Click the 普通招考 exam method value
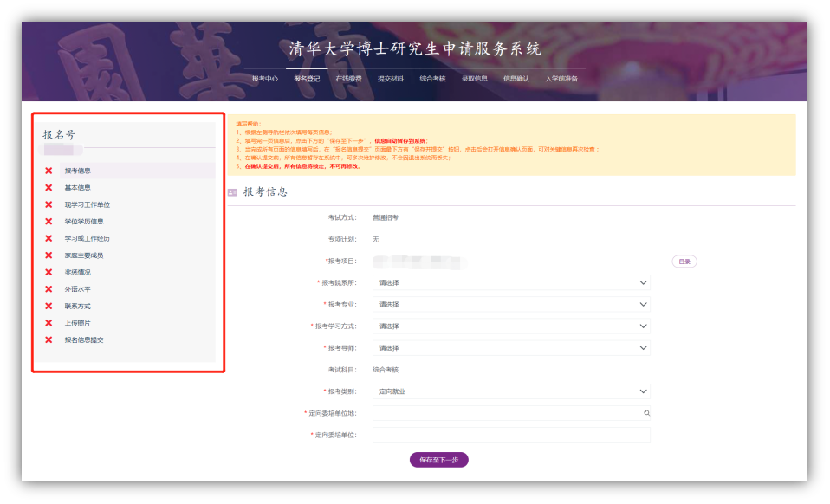Image resolution: width=830 pixels, height=504 pixels. [386, 218]
